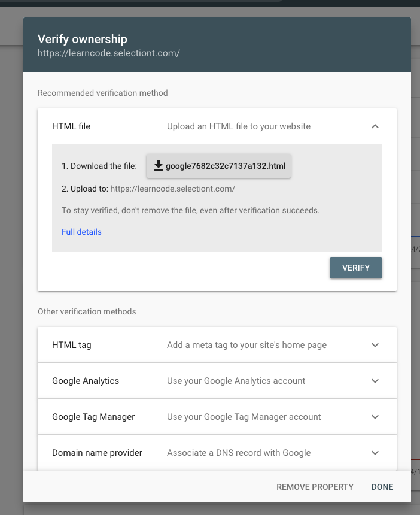Select the Google Analytics method row
420x515 pixels.
point(217,381)
